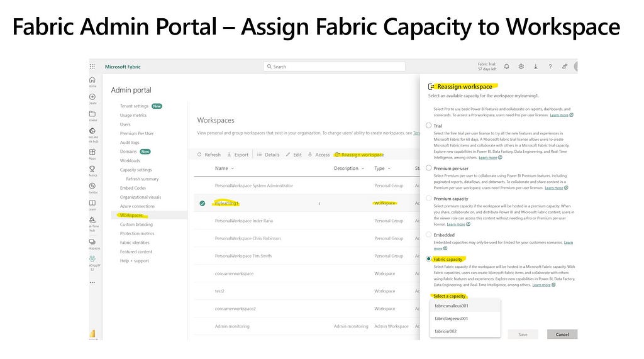Open help question mark icon
Image resolution: width=644 pixels, height=359 pixels.
[x=550, y=66]
